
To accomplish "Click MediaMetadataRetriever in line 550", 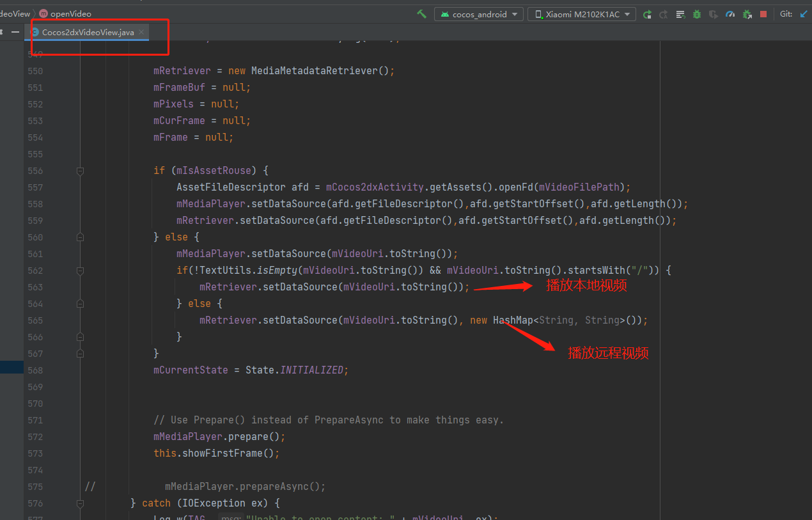I will click(314, 71).
